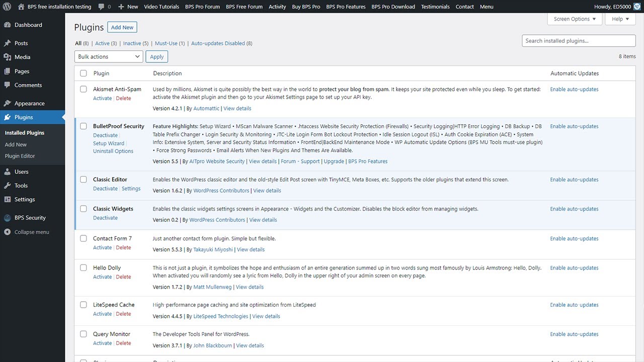
Task: Open Plugin Editor submenu item
Action: 20,156
